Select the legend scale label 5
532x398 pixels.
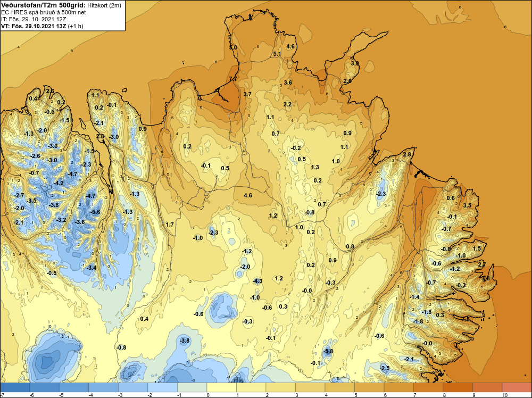[355, 395]
